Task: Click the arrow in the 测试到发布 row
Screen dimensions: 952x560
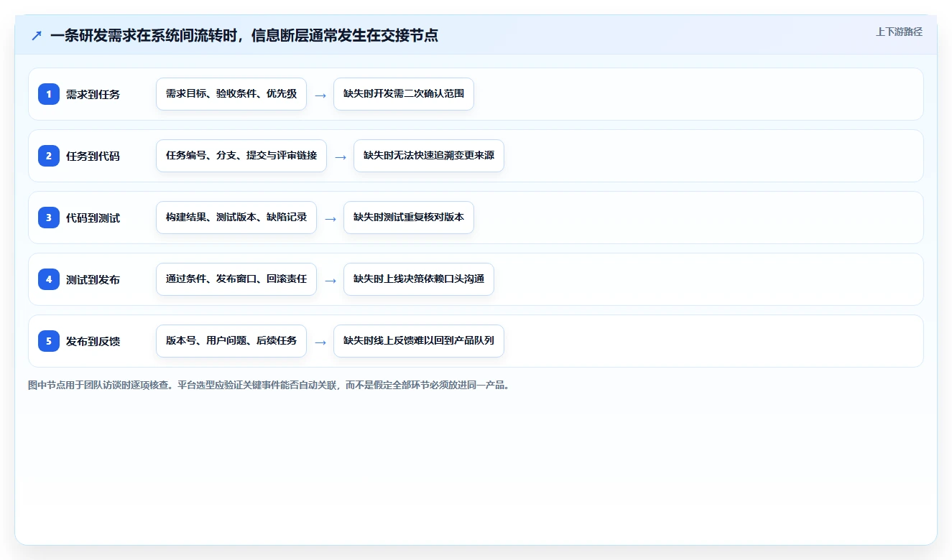Action: coord(331,280)
